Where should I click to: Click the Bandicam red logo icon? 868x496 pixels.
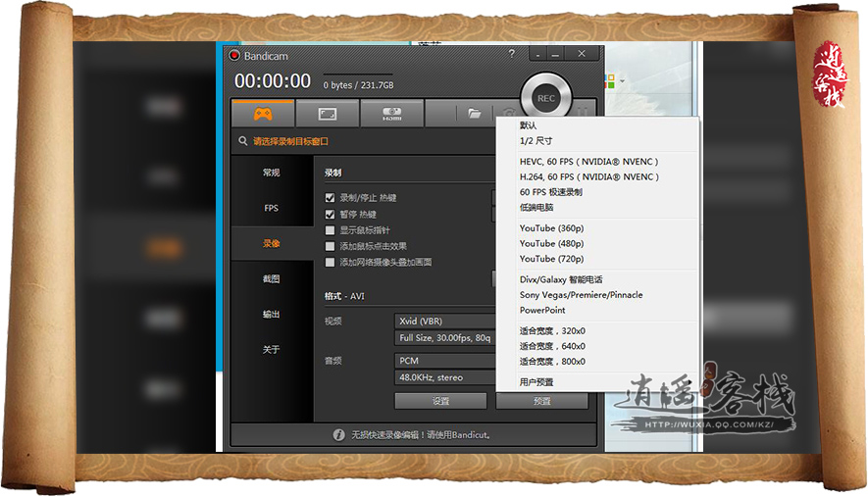pyautogui.click(x=234, y=55)
